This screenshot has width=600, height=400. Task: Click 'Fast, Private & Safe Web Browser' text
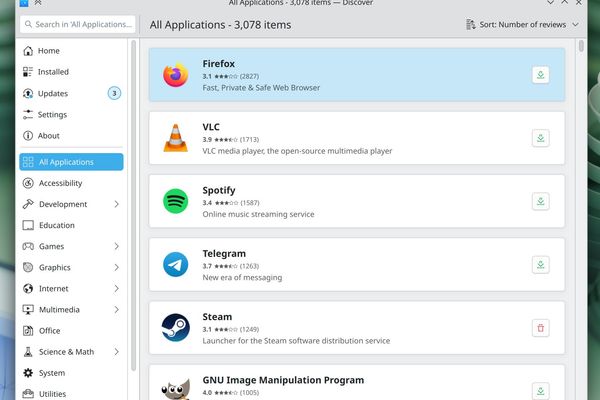[261, 88]
